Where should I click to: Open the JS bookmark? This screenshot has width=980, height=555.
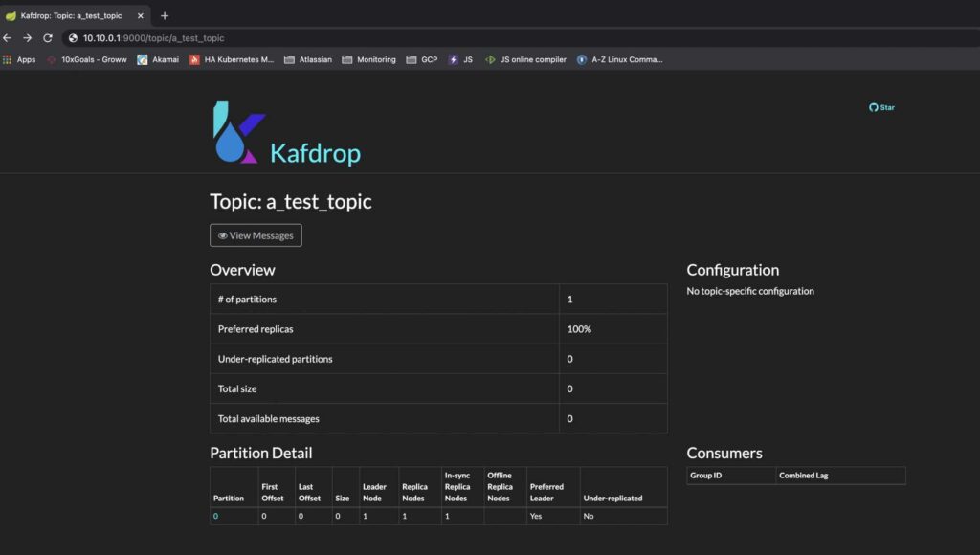460,59
